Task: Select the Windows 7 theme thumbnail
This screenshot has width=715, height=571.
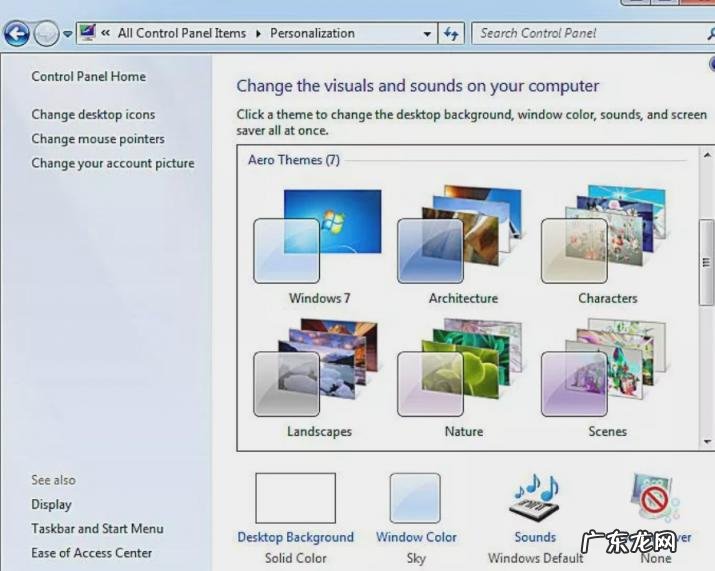Action: [318, 236]
